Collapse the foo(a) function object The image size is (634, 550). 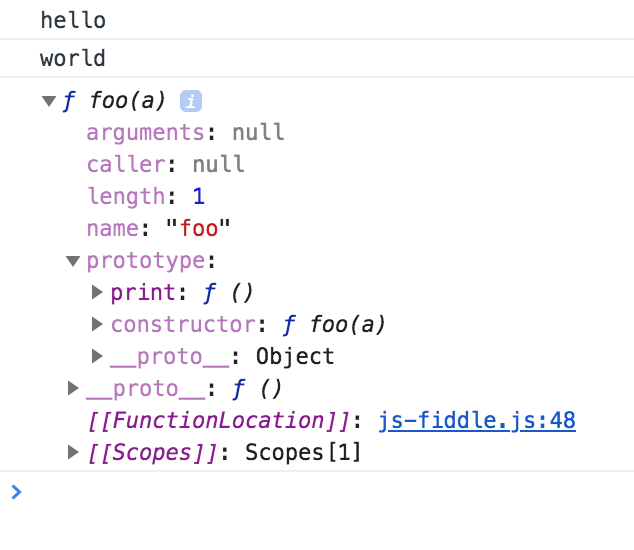[x=49, y=101]
